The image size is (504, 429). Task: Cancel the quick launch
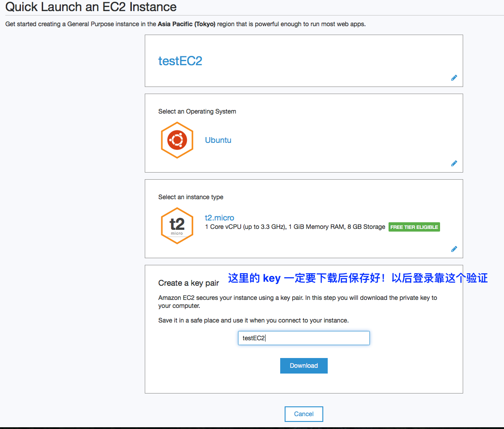click(304, 414)
